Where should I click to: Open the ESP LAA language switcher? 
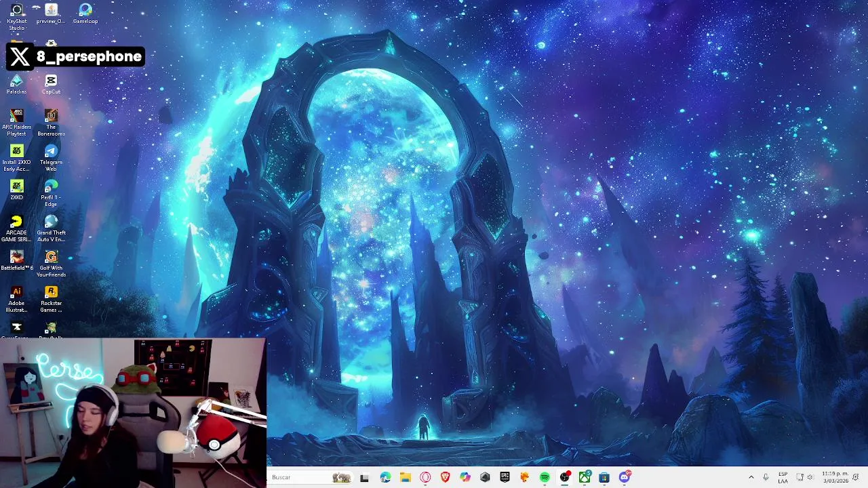coord(783,477)
